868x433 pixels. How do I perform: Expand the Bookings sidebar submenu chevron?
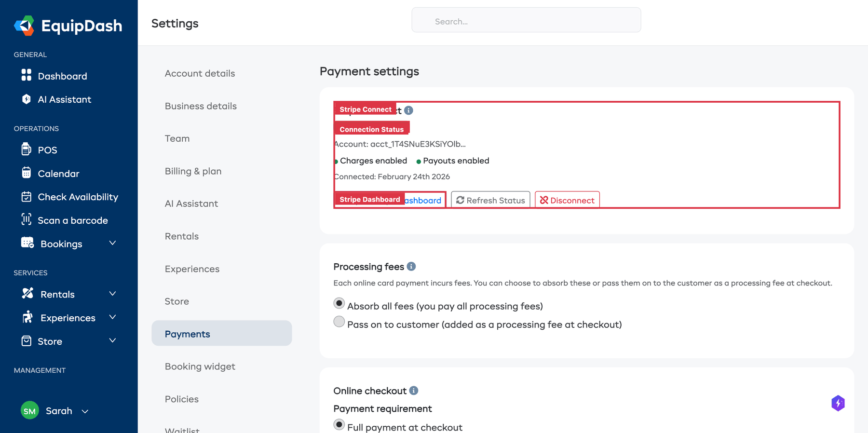112,243
